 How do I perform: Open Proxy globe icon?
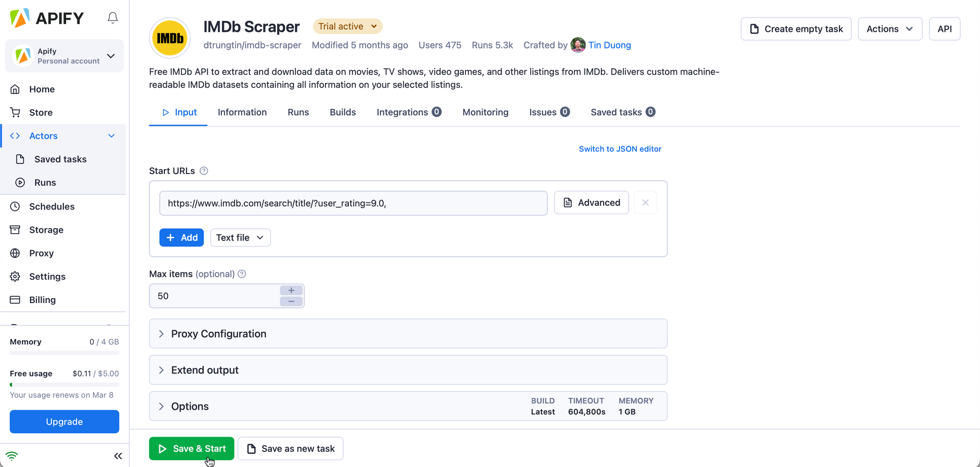[x=15, y=253]
